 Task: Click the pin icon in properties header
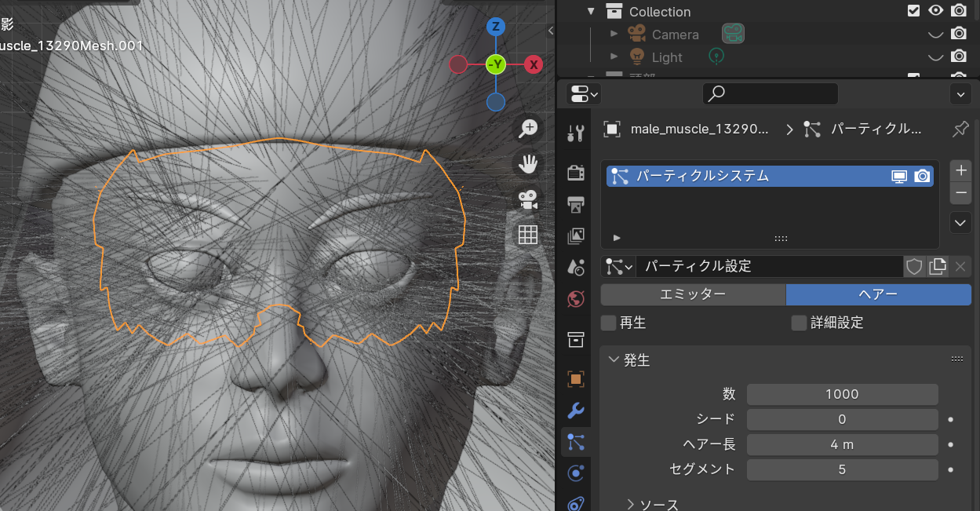tap(960, 129)
